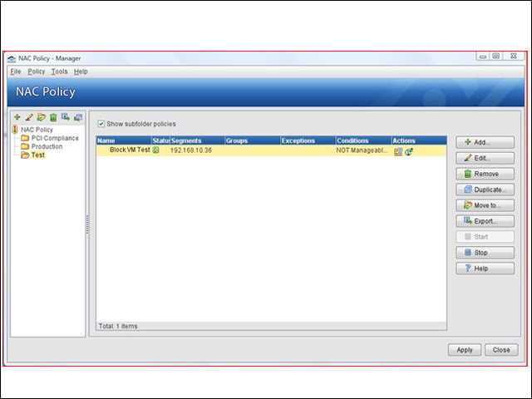This screenshot has width=532, height=399.
Task: Click the Close button at bottom right
Action: click(501, 350)
